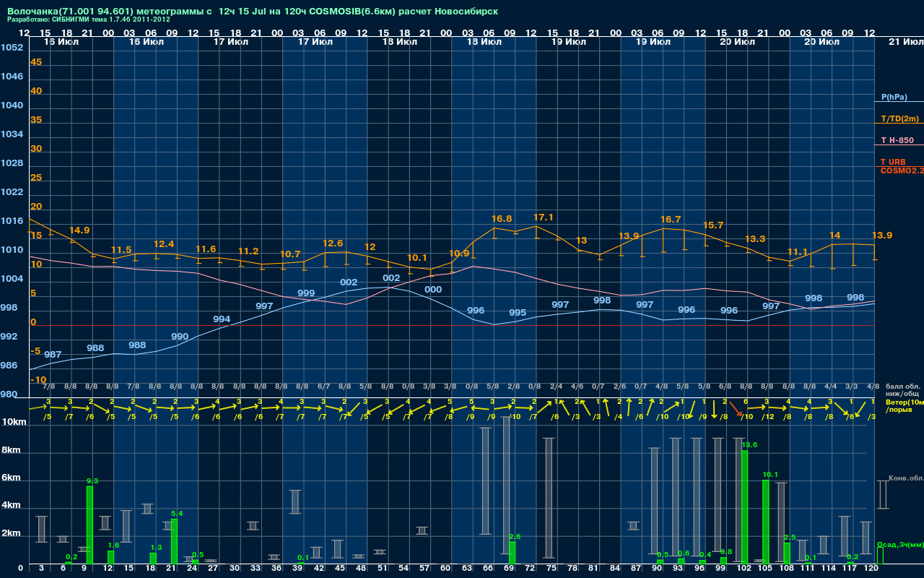Select the 1028 pressure axis label
Viewport: 924px width, 578px height.
[x=12, y=163]
